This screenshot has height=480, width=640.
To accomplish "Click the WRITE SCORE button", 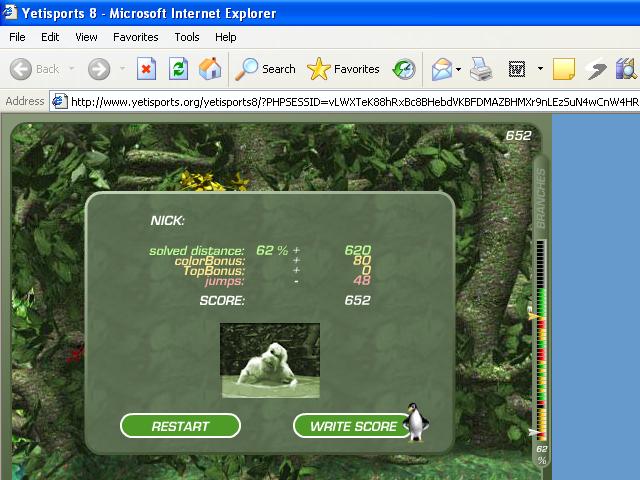I will point(353,426).
